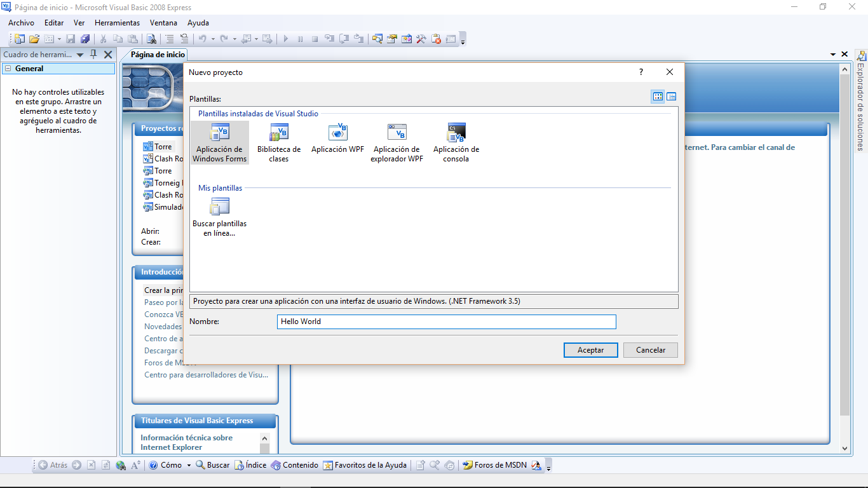This screenshot has height=488, width=868.
Task: Select the Aplicación de explorador WPF template
Action: [397, 143]
